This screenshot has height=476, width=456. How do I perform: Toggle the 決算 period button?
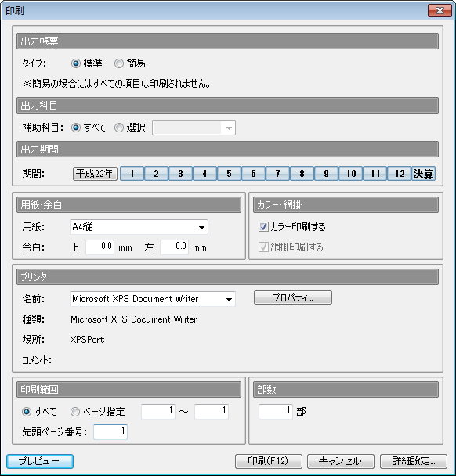pos(424,174)
